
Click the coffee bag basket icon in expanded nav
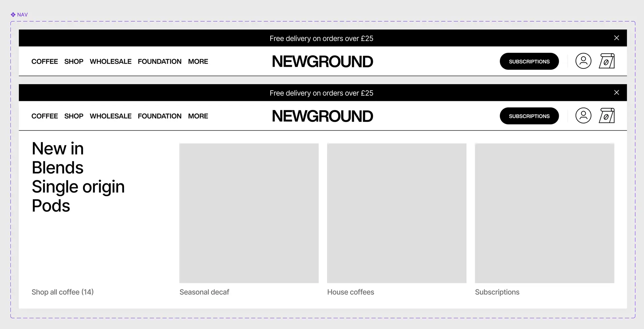pyautogui.click(x=607, y=116)
